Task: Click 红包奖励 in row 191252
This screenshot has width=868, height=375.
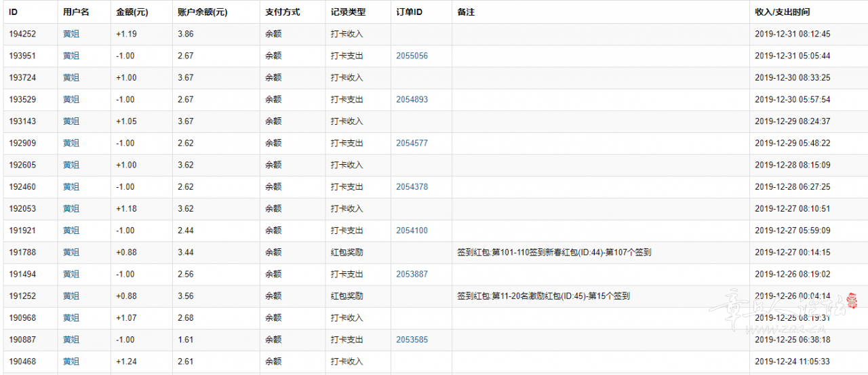Action: click(347, 296)
